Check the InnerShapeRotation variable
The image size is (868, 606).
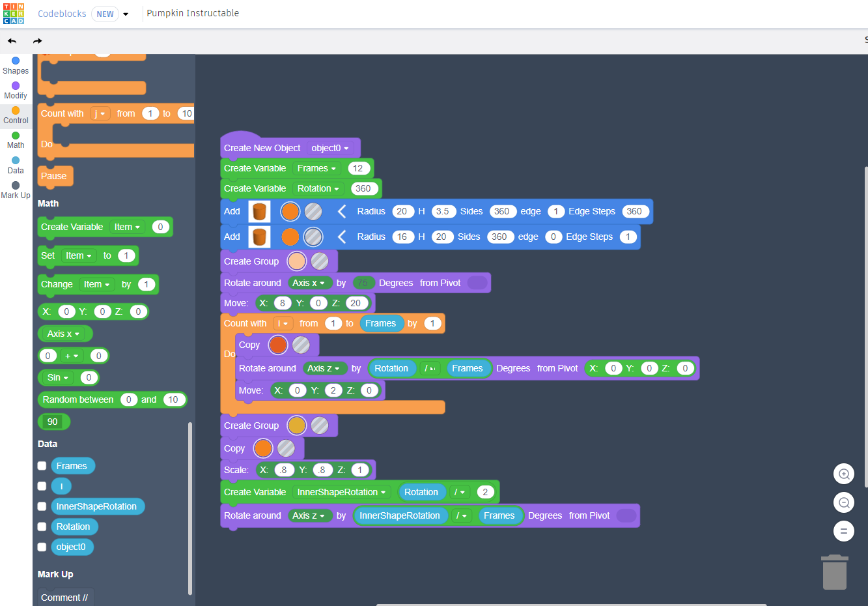(x=42, y=506)
